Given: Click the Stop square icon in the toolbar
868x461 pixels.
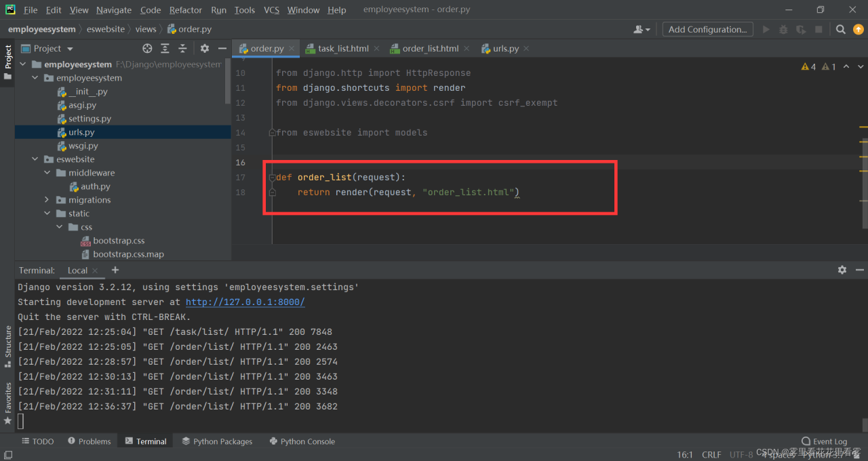Looking at the screenshot, I should (x=818, y=29).
